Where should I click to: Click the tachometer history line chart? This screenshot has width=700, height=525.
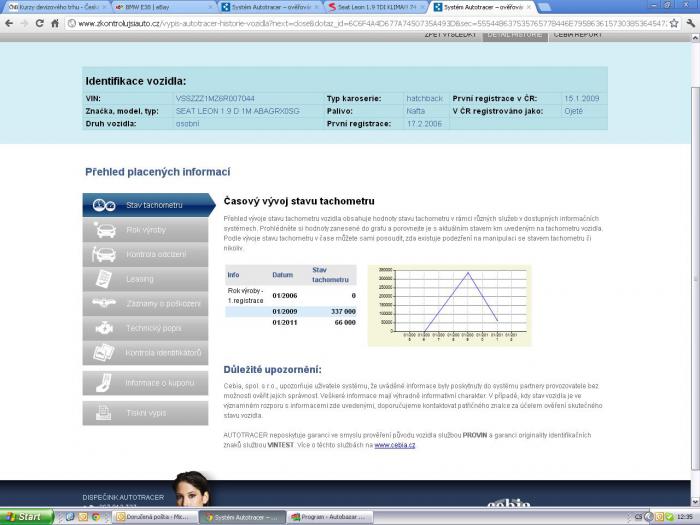449,305
